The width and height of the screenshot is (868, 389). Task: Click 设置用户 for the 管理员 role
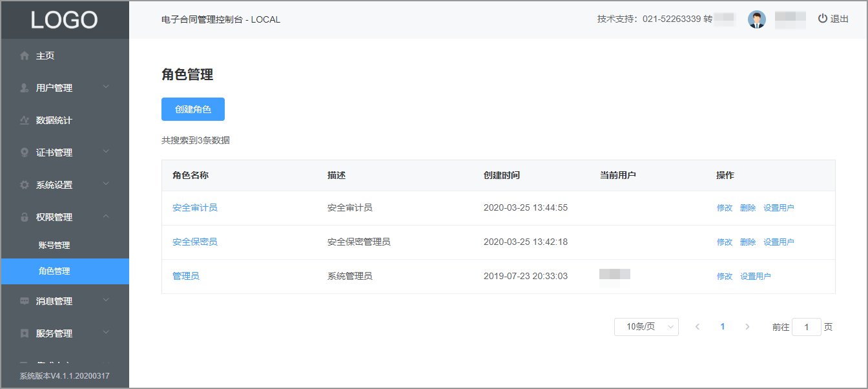[756, 277]
